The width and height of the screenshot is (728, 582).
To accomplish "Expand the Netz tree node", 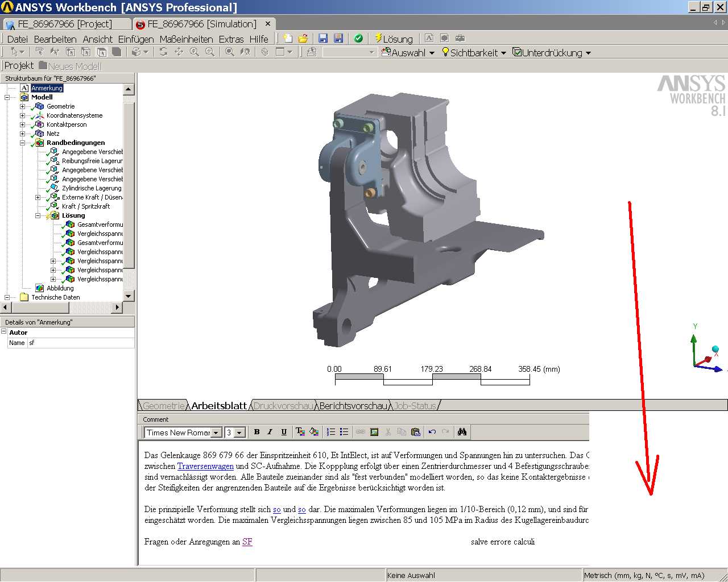I will pyautogui.click(x=23, y=134).
